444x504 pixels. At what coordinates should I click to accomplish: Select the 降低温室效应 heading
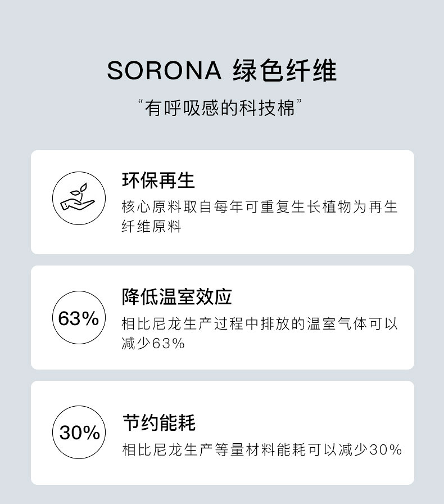176,296
